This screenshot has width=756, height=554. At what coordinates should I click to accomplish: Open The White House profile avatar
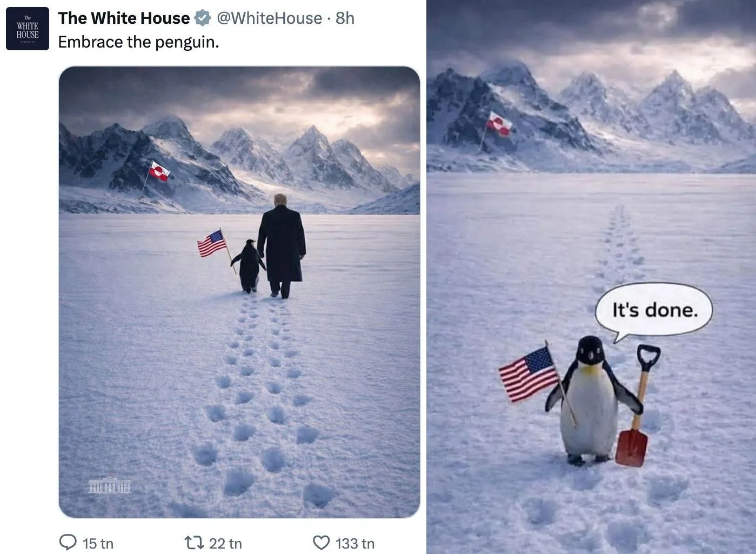pos(28,29)
